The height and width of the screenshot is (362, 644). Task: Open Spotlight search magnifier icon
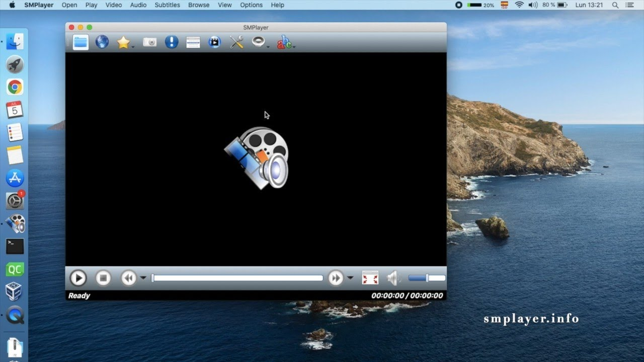[x=615, y=5]
